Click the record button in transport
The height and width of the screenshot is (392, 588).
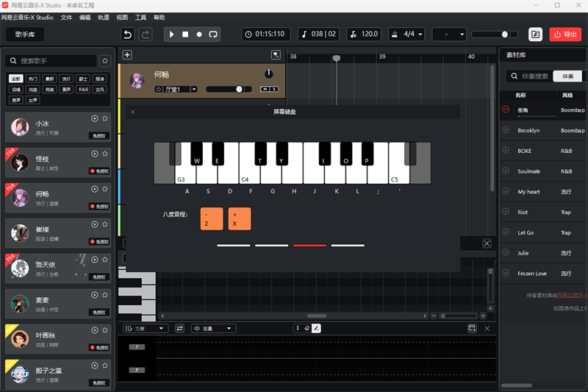(198, 35)
